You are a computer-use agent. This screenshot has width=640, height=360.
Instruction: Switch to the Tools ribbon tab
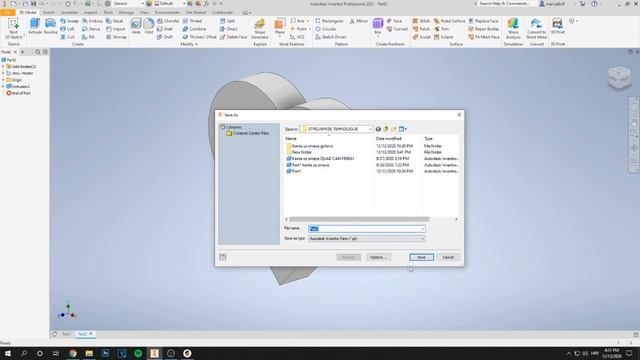[108, 12]
